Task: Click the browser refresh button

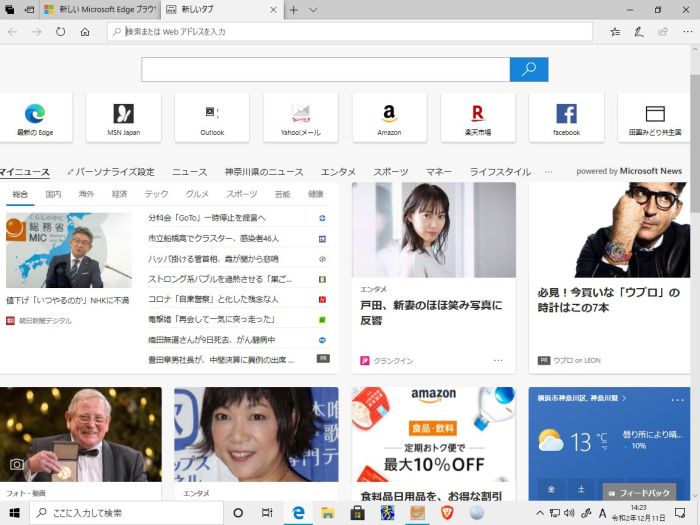Action: pos(61,32)
